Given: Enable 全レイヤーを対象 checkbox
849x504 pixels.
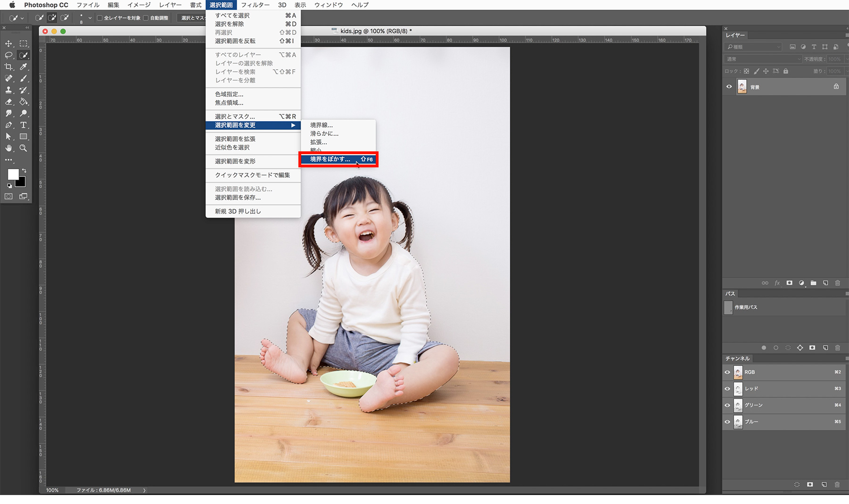Looking at the screenshot, I should pos(99,18).
